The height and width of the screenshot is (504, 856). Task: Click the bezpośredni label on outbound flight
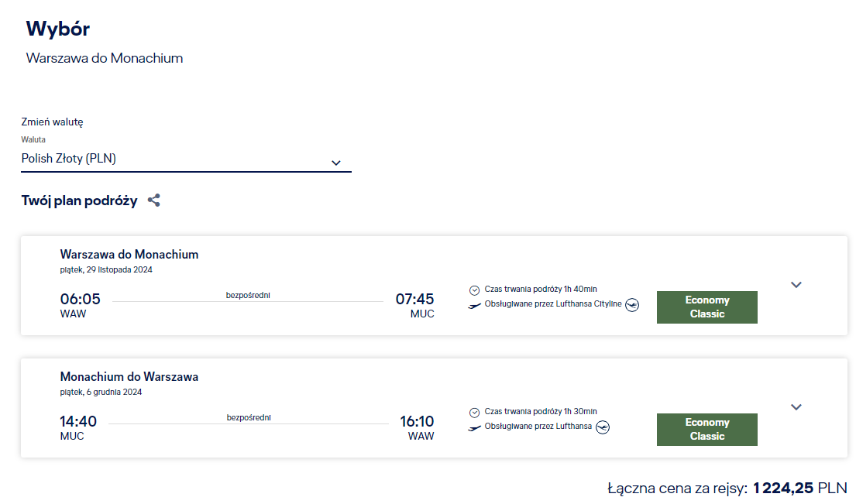click(x=249, y=295)
